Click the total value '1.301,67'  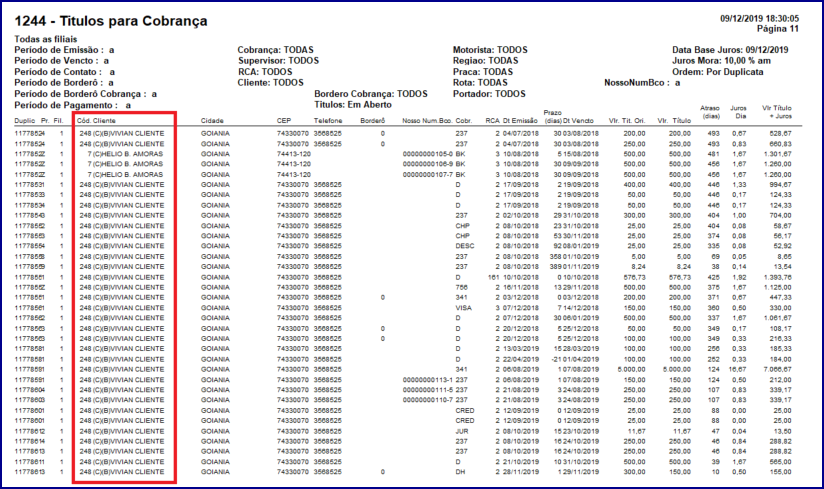pyautogui.click(x=777, y=154)
